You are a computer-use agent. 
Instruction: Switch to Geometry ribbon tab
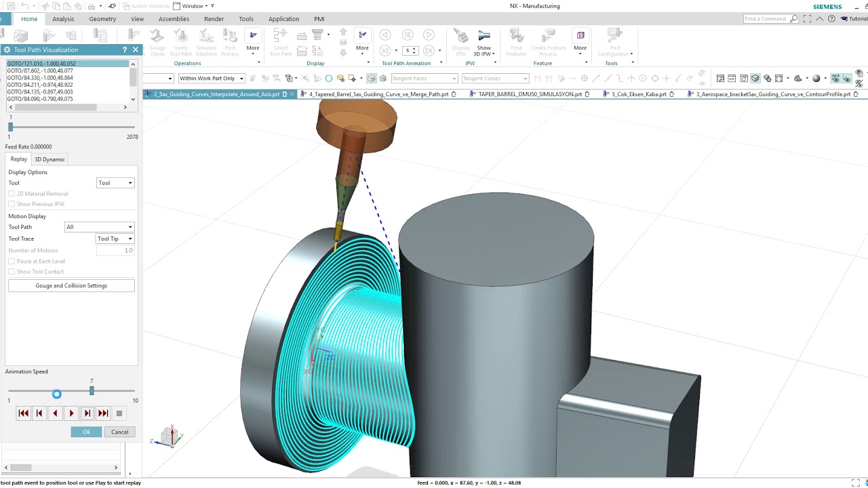102,19
